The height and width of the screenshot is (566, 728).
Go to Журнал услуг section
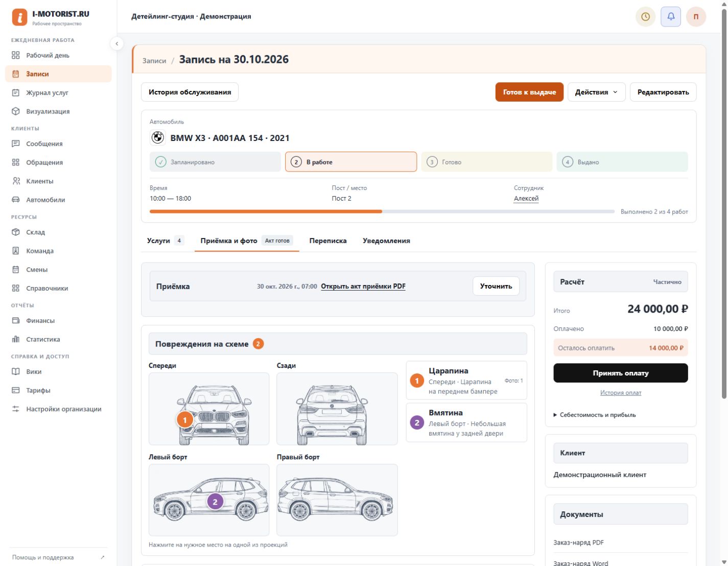58,92
